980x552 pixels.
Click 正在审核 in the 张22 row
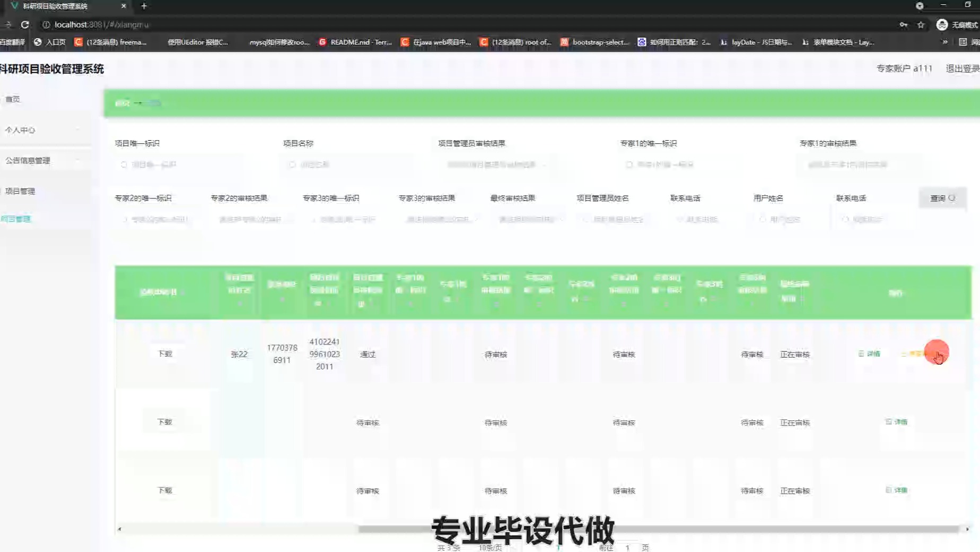click(x=795, y=354)
